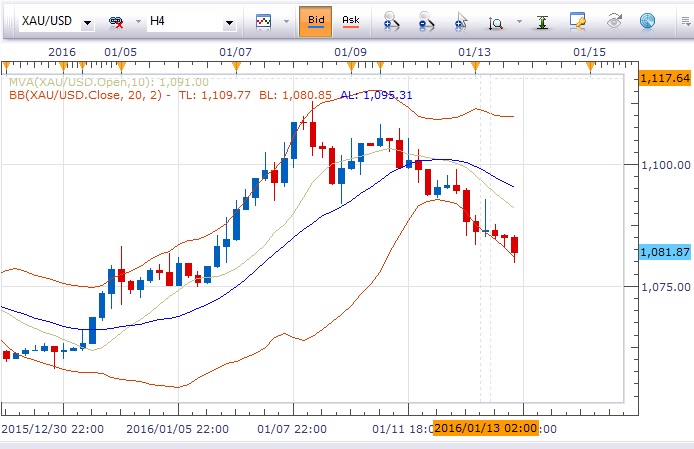Click the toolbar grip handle before XAU/USD
This screenshot has height=449, width=694.
pyautogui.click(x=8, y=21)
